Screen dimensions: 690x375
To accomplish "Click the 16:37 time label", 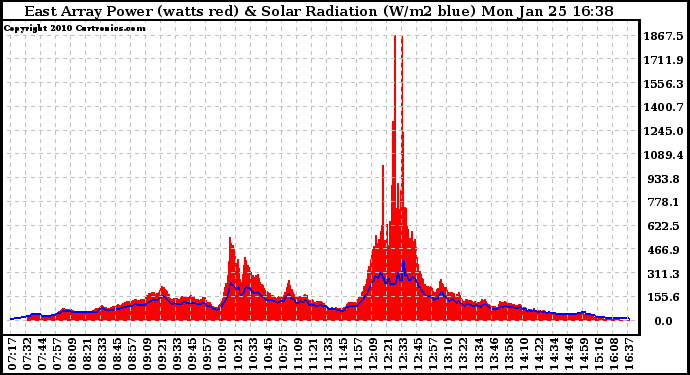I will (x=628, y=354).
